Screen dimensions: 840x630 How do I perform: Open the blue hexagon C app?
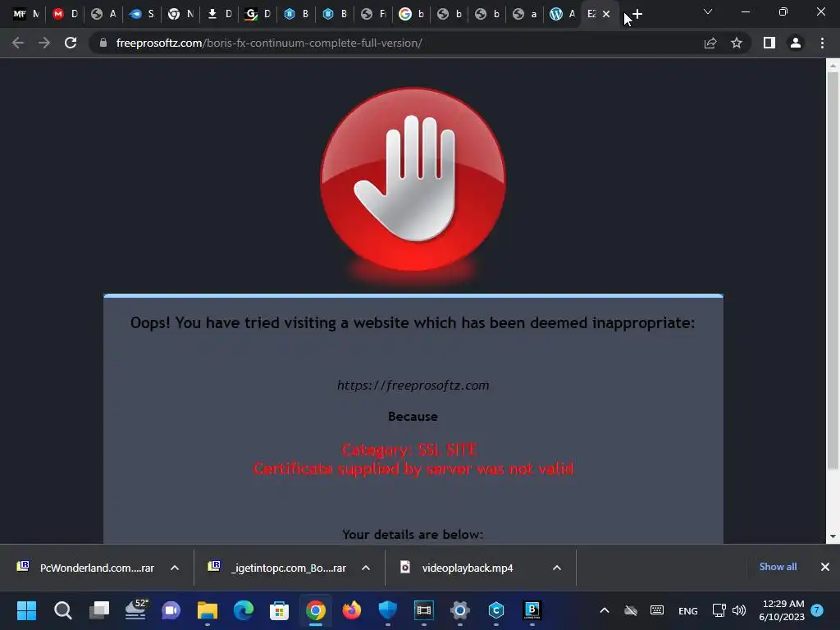point(496,610)
